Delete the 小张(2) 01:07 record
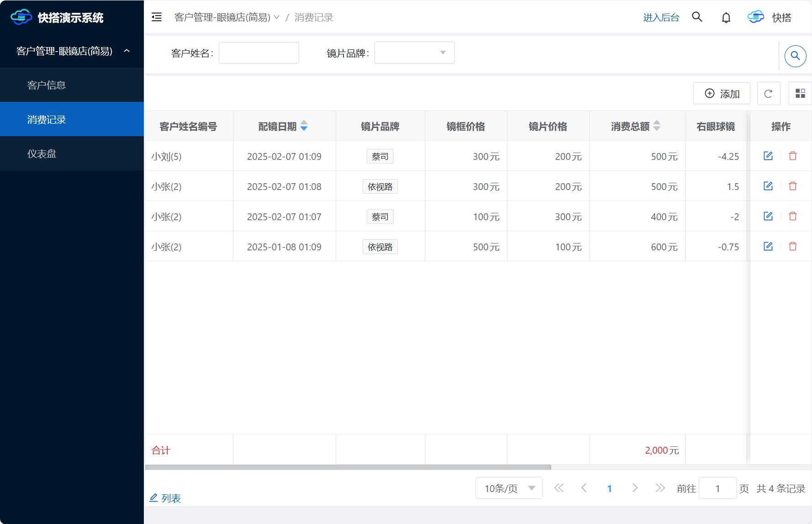This screenshot has height=524, width=812. pos(793,216)
